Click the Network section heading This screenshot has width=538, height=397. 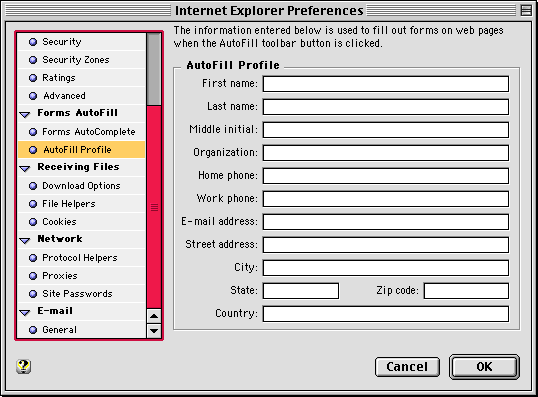pos(60,239)
